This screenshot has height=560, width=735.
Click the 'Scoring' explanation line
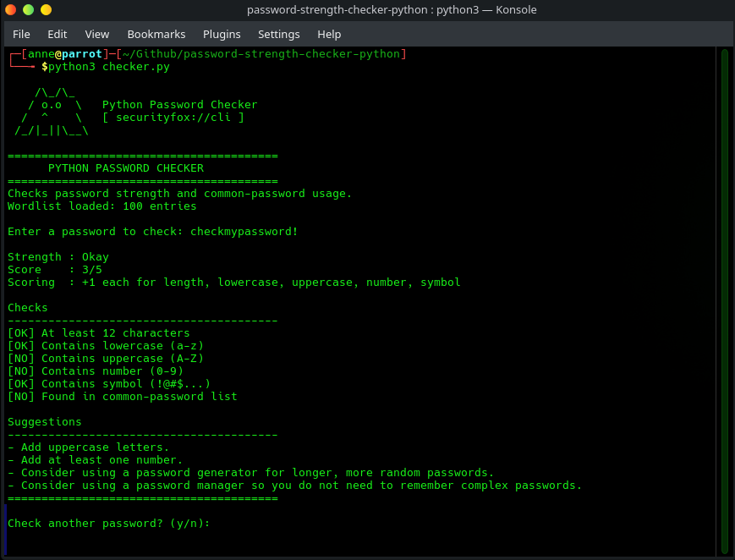coord(234,283)
